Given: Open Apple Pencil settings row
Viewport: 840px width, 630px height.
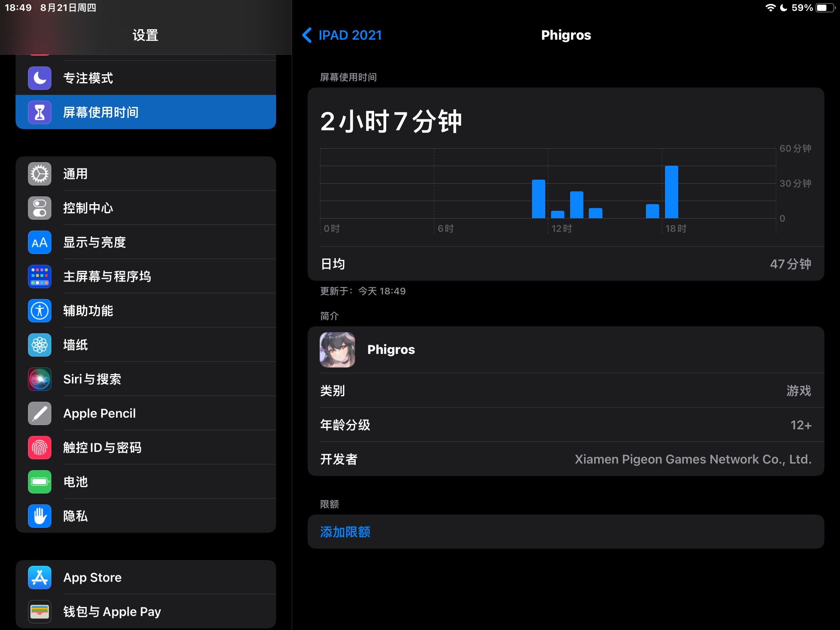Looking at the screenshot, I should tap(146, 413).
